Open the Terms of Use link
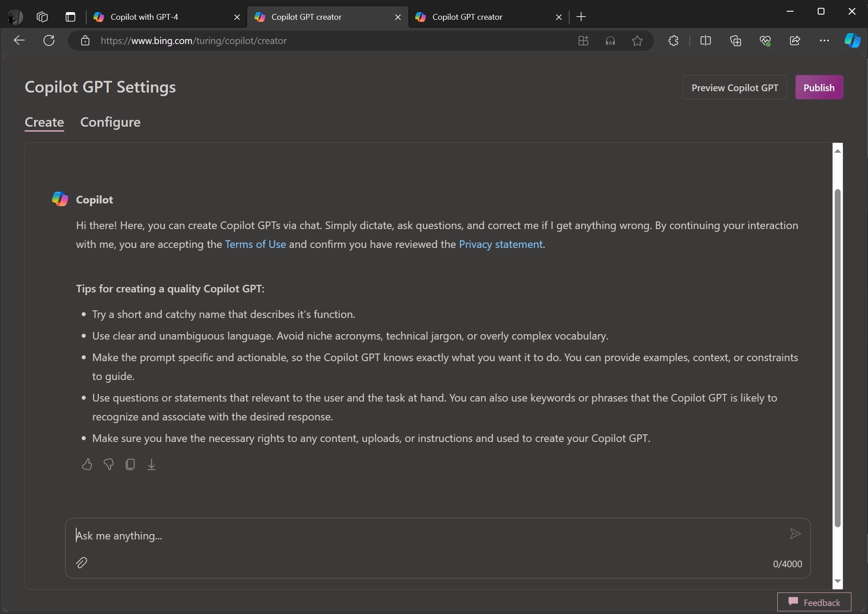This screenshot has width=868, height=614. [x=255, y=244]
